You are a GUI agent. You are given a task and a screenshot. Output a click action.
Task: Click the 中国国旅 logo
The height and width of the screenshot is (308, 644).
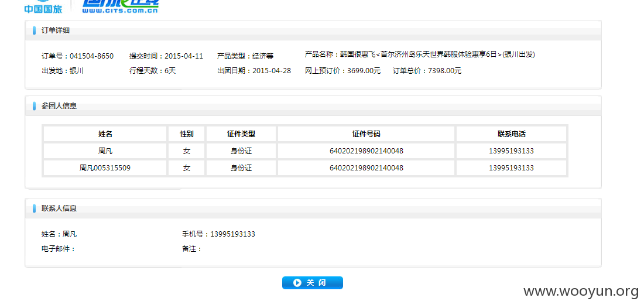point(43,7)
